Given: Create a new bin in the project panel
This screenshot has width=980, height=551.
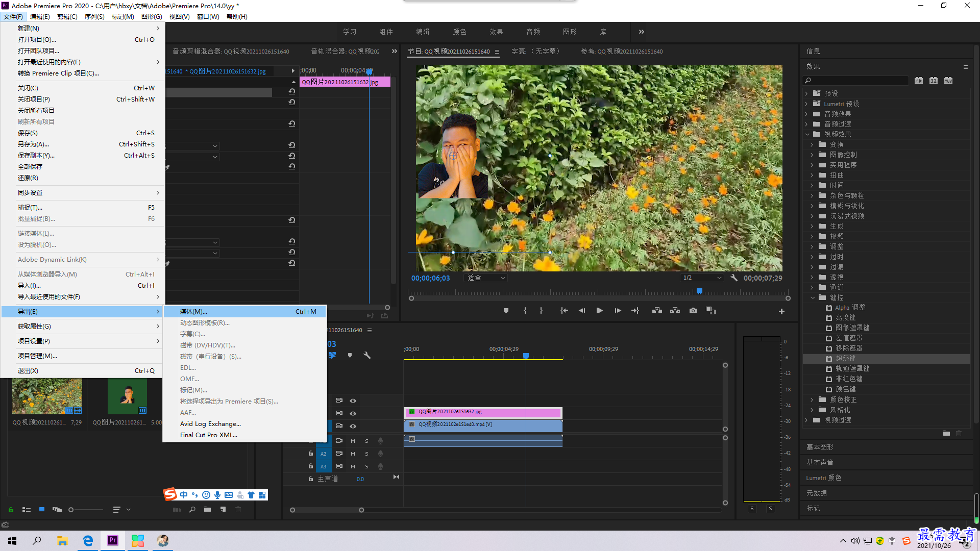Looking at the screenshot, I should coord(207,510).
